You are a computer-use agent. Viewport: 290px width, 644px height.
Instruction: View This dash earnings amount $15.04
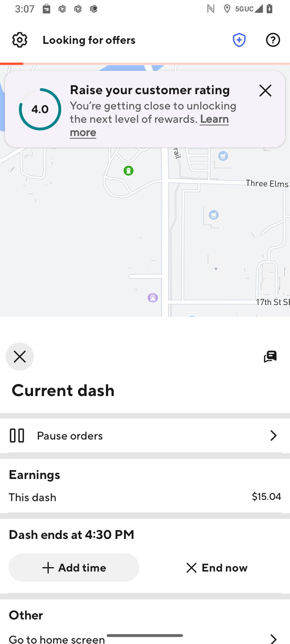click(266, 497)
